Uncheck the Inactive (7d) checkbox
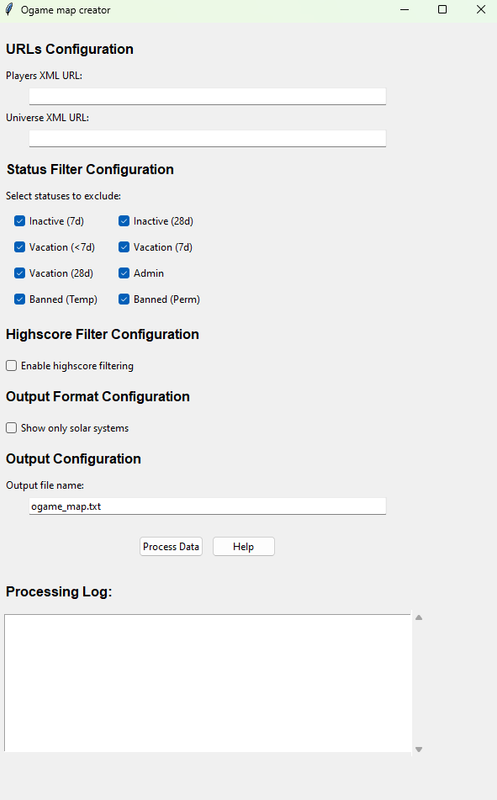497x800 pixels. [19, 221]
